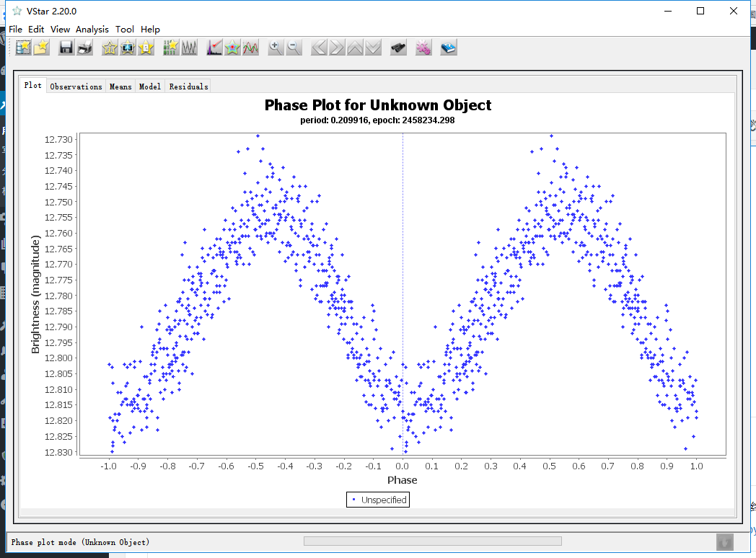The height and width of the screenshot is (558, 756).
Task: Switch to the Model tab
Action: 150,87
